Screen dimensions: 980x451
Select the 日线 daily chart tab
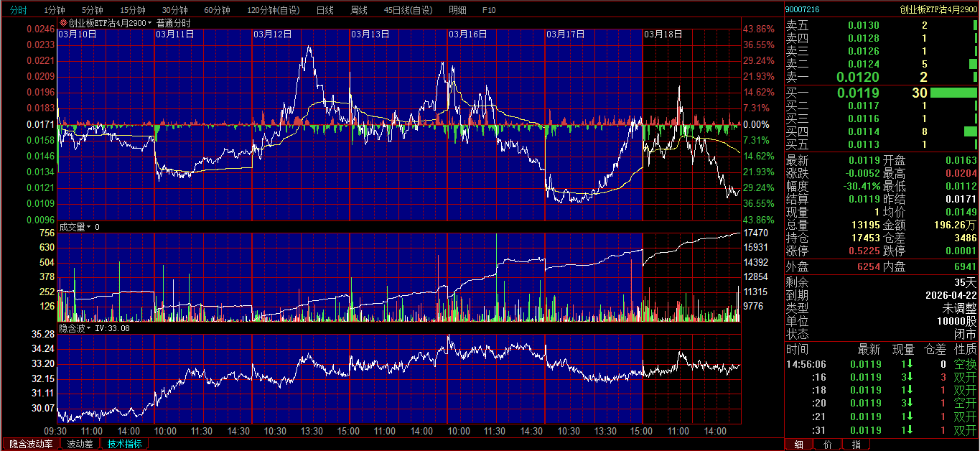(x=325, y=10)
